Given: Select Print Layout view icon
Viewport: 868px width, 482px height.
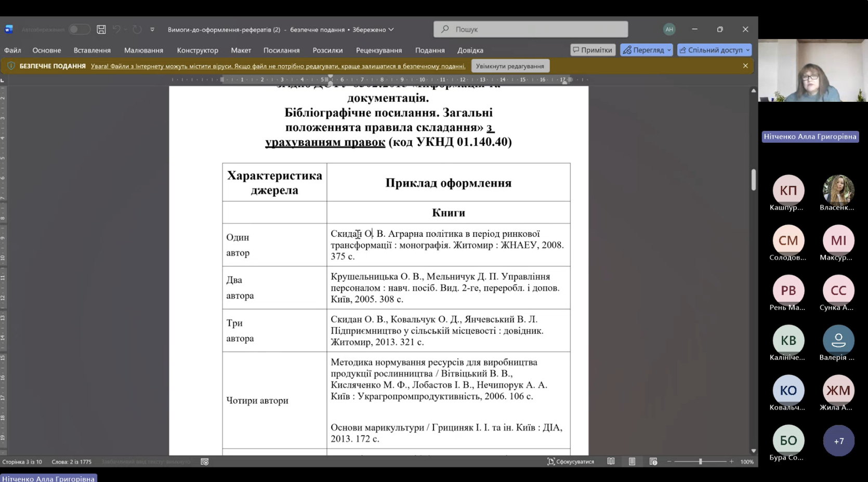Looking at the screenshot, I should click(632, 462).
